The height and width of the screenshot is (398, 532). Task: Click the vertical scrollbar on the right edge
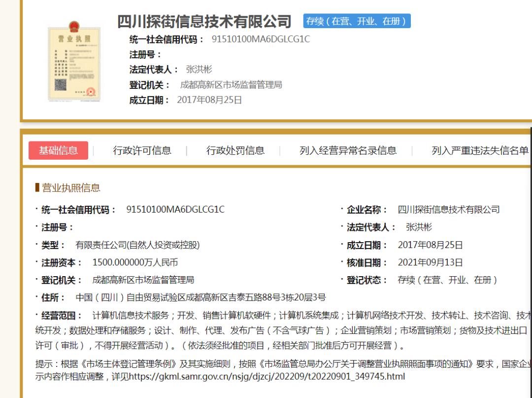(x=531, y=247)
